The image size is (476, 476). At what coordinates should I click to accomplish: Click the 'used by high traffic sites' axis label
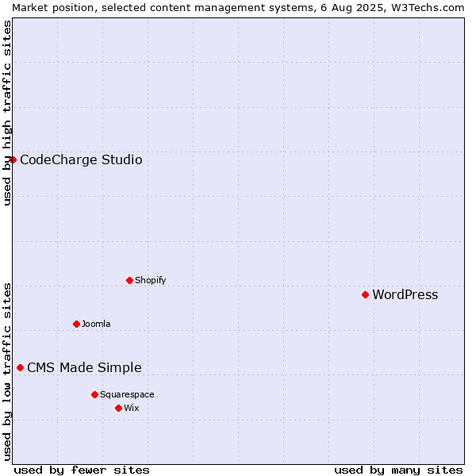[x=7, y=113]
